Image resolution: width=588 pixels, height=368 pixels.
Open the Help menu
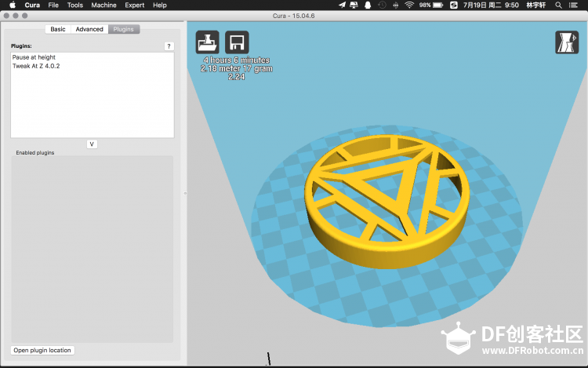click(x=160, y=5)
